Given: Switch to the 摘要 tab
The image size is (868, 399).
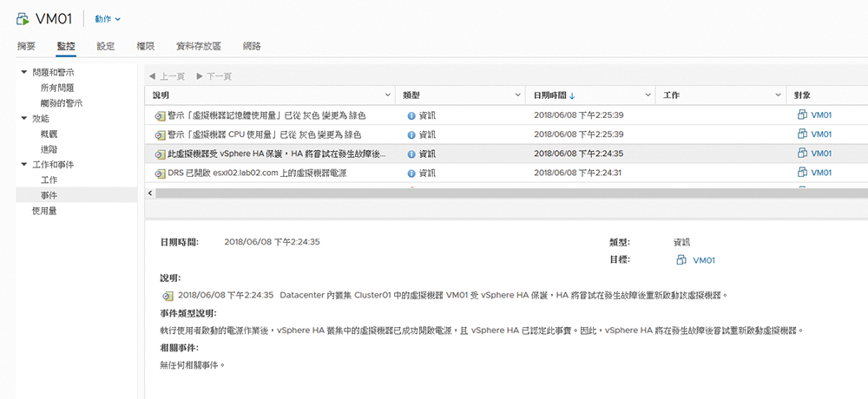Looking at the screenshot, I should (x=26, y=46).
